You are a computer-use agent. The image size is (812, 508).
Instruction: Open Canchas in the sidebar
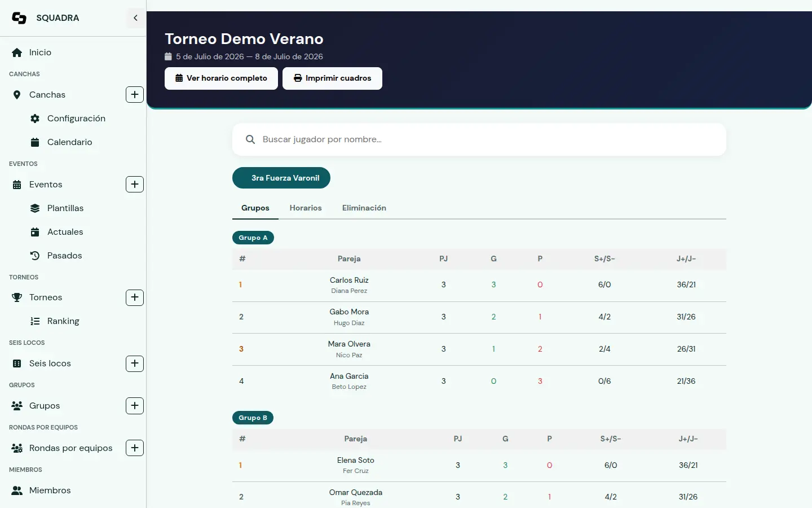[47, 95]
